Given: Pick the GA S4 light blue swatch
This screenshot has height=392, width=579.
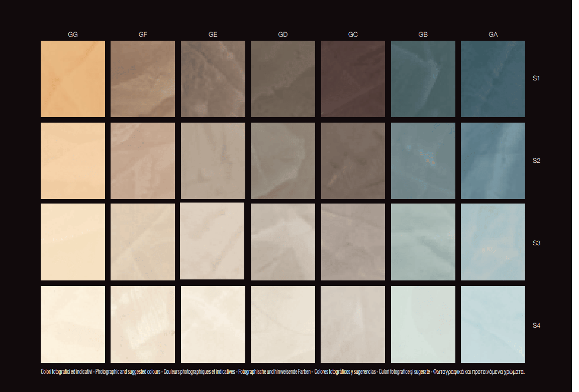Looking at the screenshot, I should coord(493,324).
